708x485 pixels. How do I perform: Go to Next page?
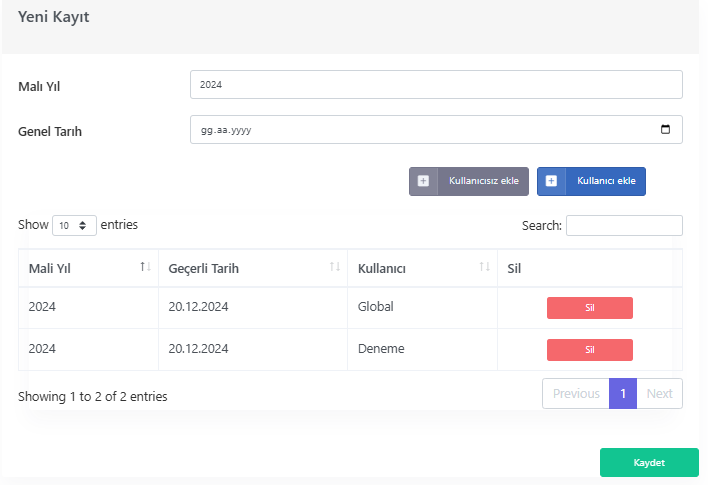click(660, 393)
